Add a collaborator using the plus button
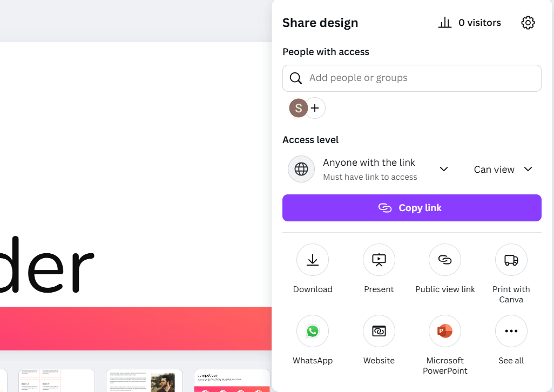Screen dimensions: 554x392 [315, 108]
